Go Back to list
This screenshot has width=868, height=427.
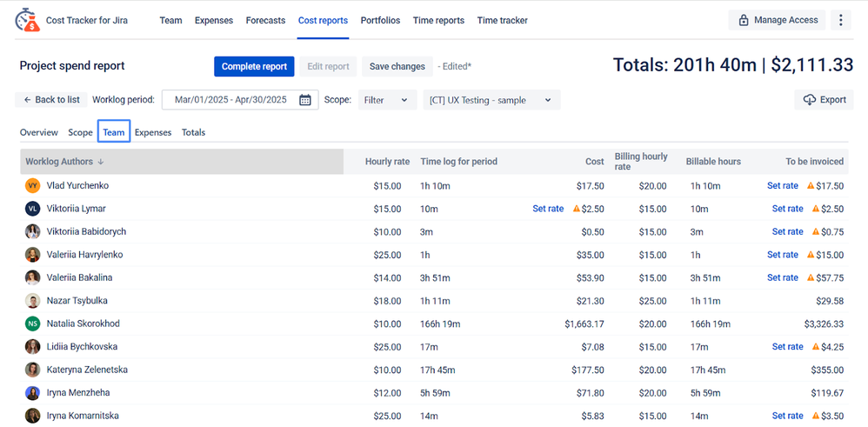tap(51, 100)
